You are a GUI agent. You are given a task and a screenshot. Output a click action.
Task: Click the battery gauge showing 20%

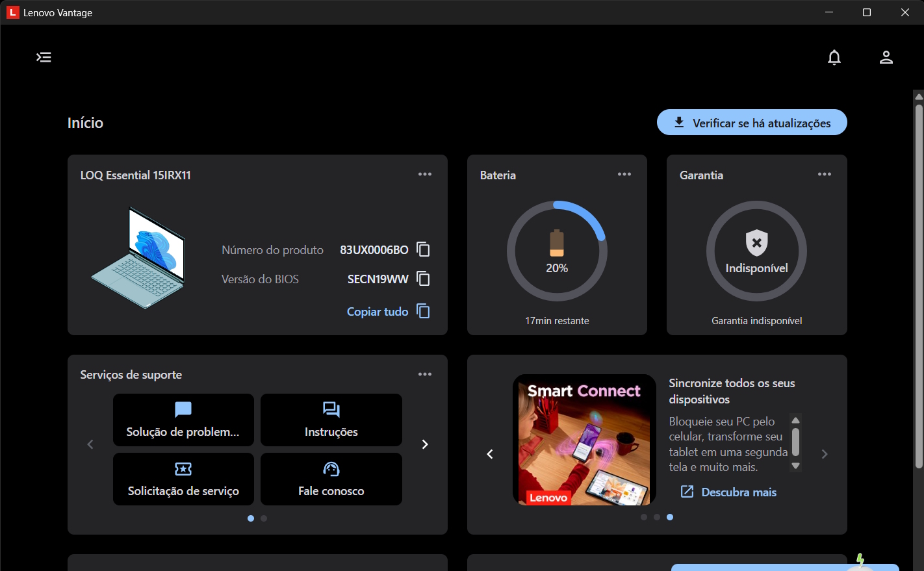[557, 251]
